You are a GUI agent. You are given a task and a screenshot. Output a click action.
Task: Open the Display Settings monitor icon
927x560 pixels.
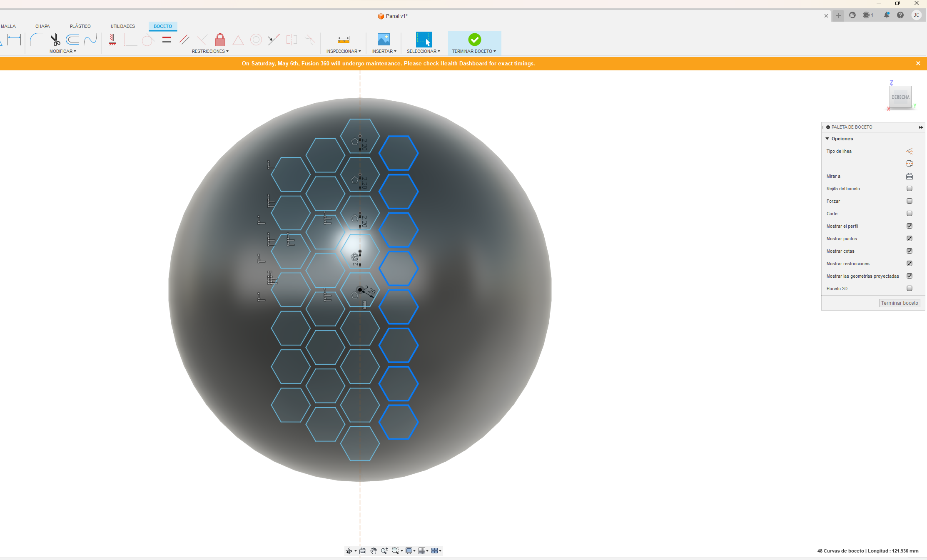pos(409,551)
